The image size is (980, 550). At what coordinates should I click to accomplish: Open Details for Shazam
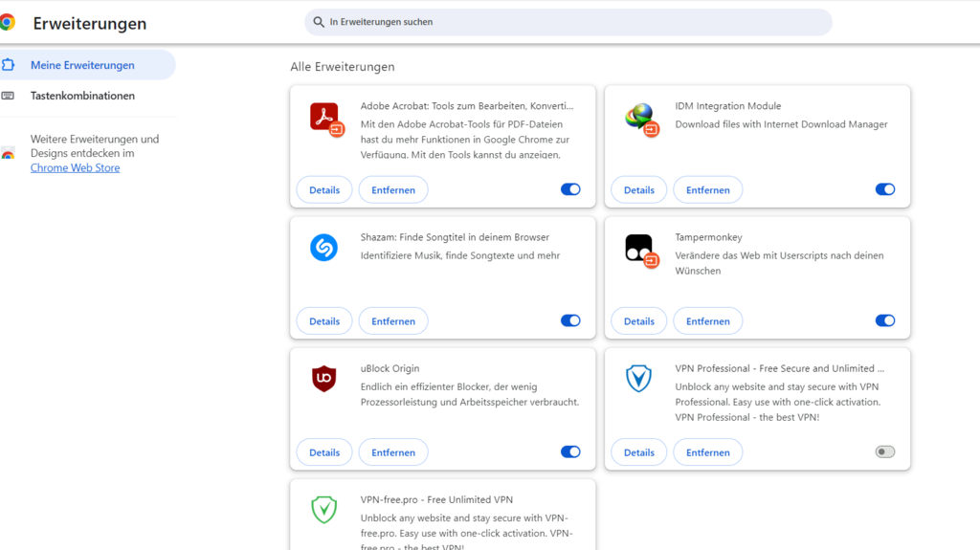pyautogui.click(x=324, y=321)
